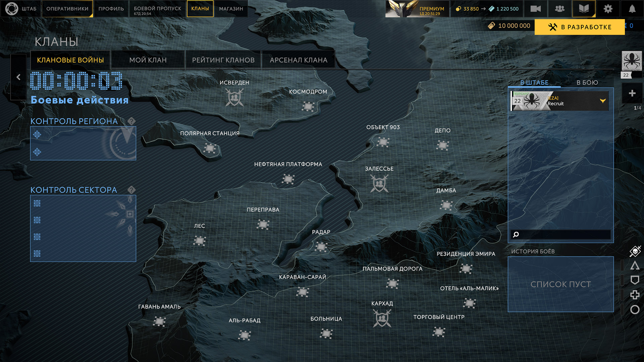The image size is (644, 362).
Task: Select the medic cross class icon
Action: tap(635, 295)
